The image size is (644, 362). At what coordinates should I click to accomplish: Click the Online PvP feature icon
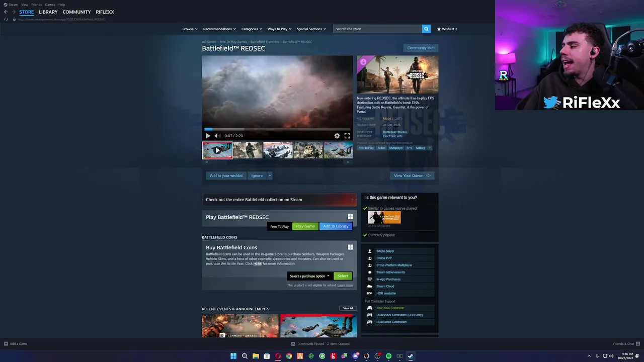[x=370, y=258]
